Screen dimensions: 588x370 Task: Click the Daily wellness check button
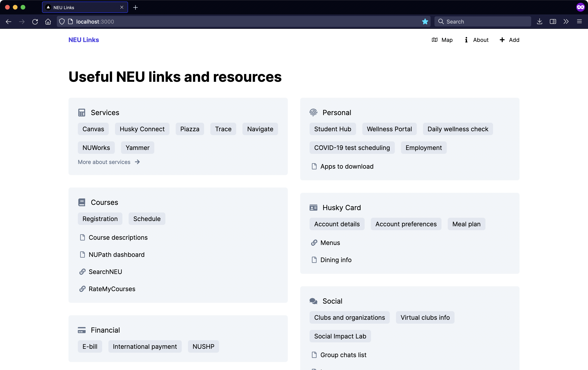tap(458, 129)
